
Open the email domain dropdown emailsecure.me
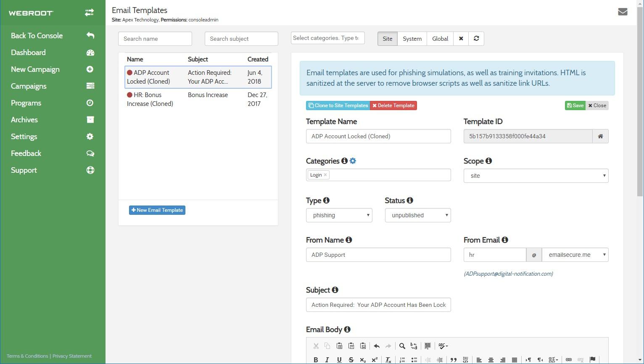(575, 255)
